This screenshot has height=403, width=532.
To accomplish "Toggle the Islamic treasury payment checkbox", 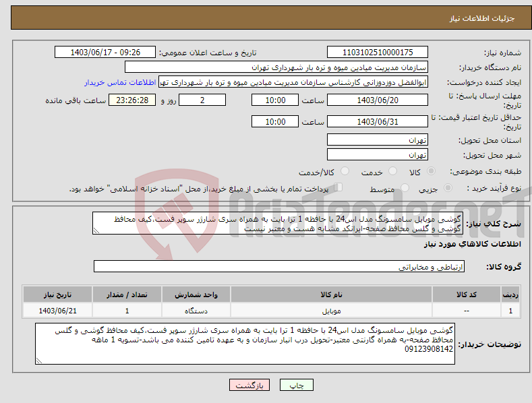I will click(338, 187).
